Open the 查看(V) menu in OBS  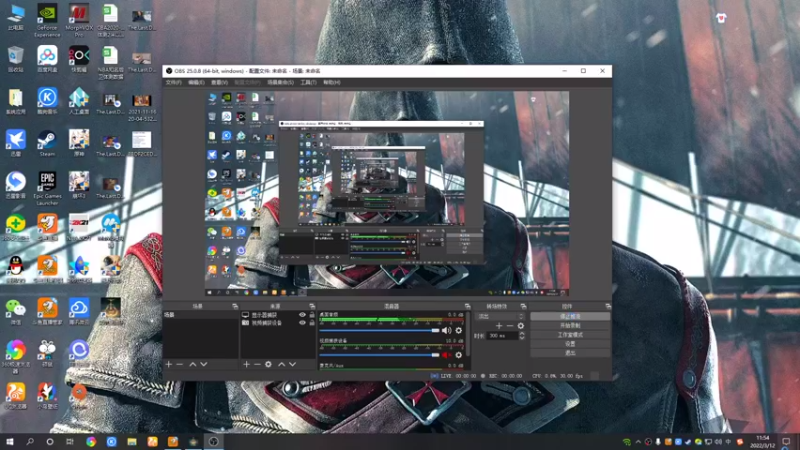219,83
